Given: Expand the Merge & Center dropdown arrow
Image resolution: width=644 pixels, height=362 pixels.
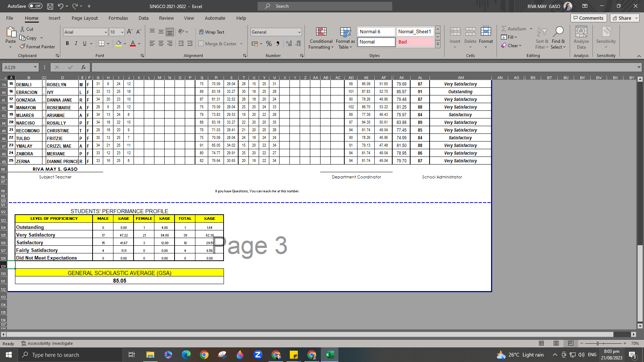Looking at the screenshot, I should pyautogui.click(x=241, y=44).
